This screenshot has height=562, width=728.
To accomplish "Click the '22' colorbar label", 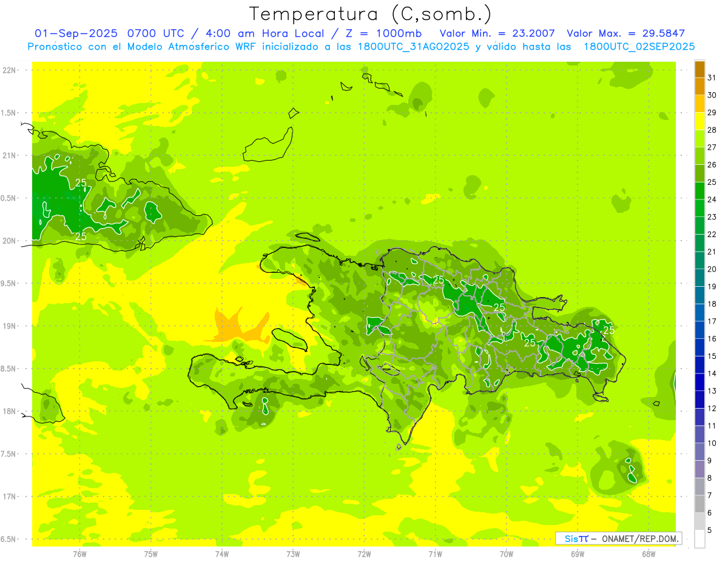I will pos(712,234).
